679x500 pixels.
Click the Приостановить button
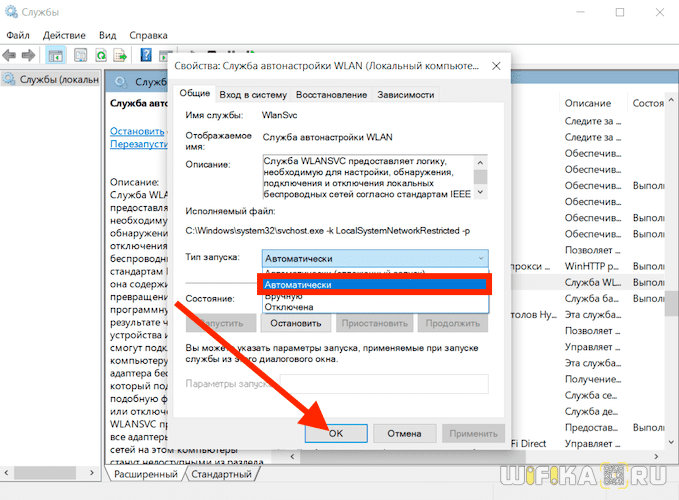[375, 323]
